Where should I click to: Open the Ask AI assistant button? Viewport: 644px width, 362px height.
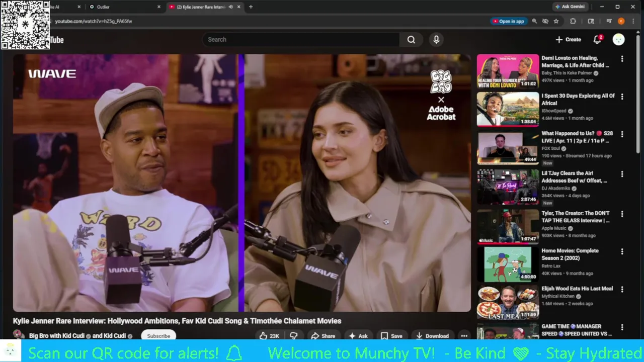point(358,336)
